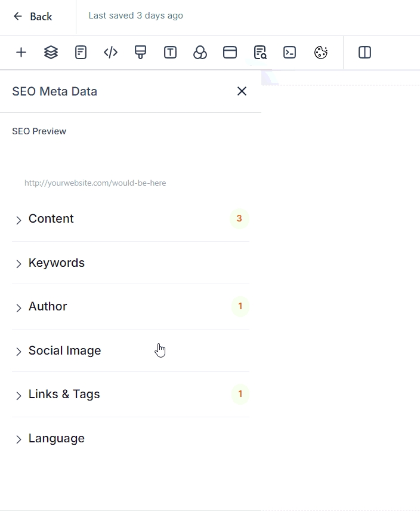Open the SEO page search icon
420x511 pixels.
click(x=260, y=53)
